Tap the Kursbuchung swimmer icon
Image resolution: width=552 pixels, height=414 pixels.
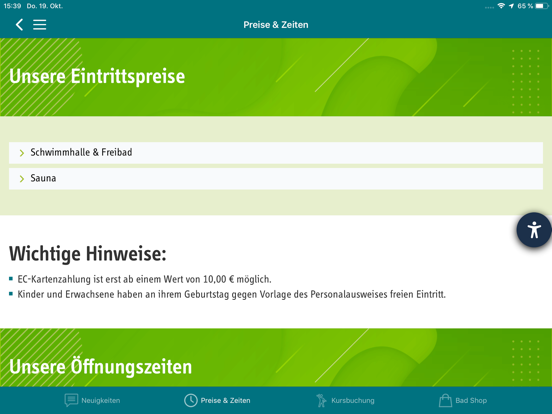coord(321,400)
